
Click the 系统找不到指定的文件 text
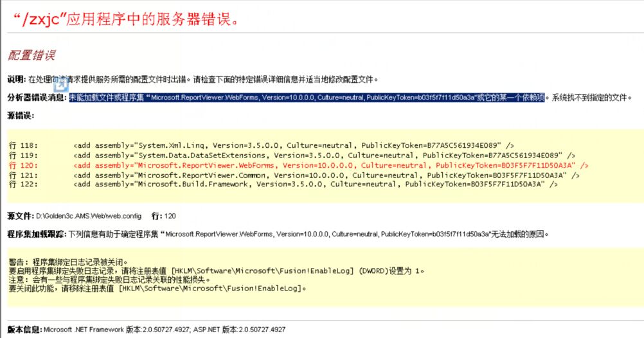tap(591, 97)
